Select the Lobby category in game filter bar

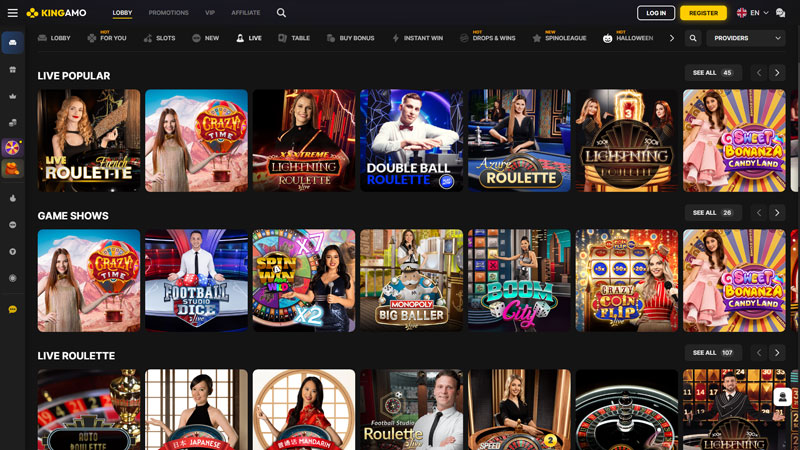click(x=54, y=38)
